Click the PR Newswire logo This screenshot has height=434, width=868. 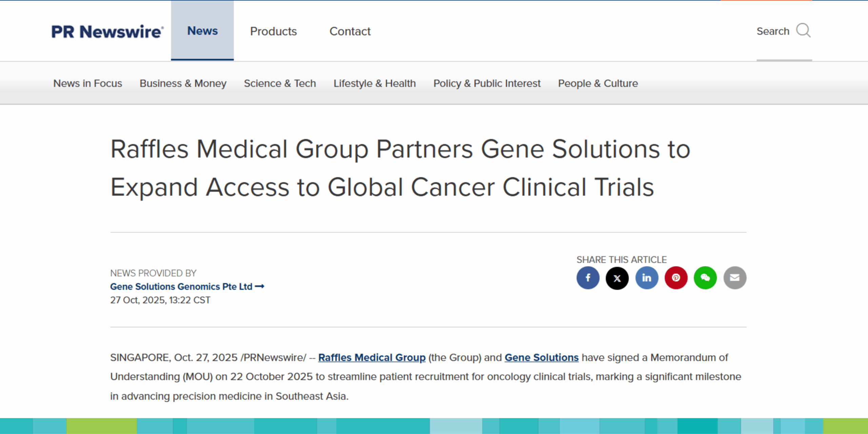click(x=107, y=31)
